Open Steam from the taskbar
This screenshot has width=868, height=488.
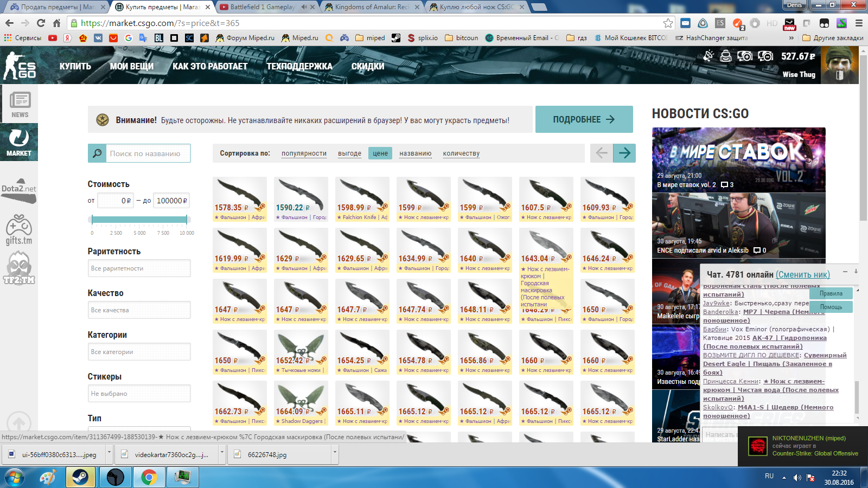click(81, 477)
